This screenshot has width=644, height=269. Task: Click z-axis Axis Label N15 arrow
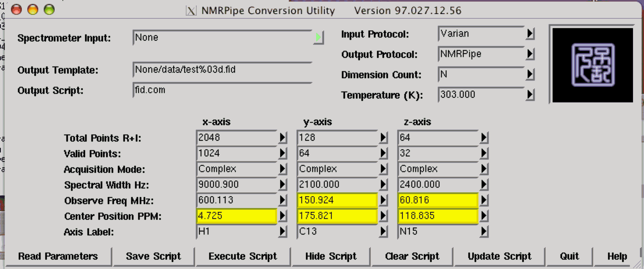484,231
